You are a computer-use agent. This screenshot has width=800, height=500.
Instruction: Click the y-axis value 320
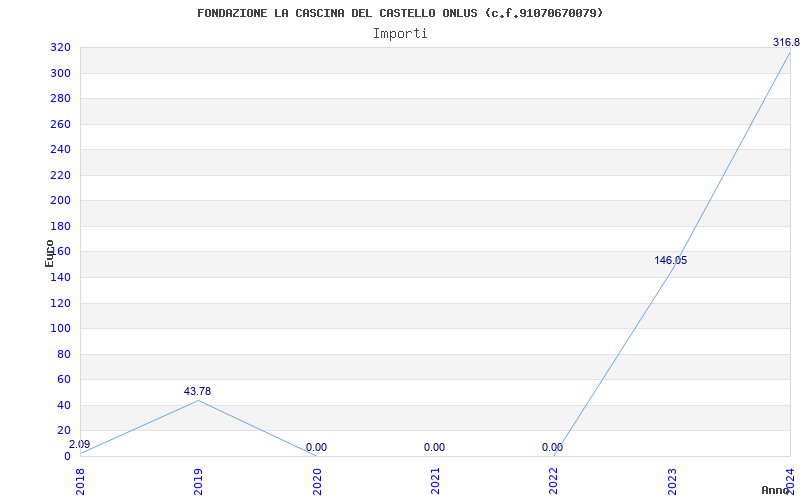pos(60,48)
